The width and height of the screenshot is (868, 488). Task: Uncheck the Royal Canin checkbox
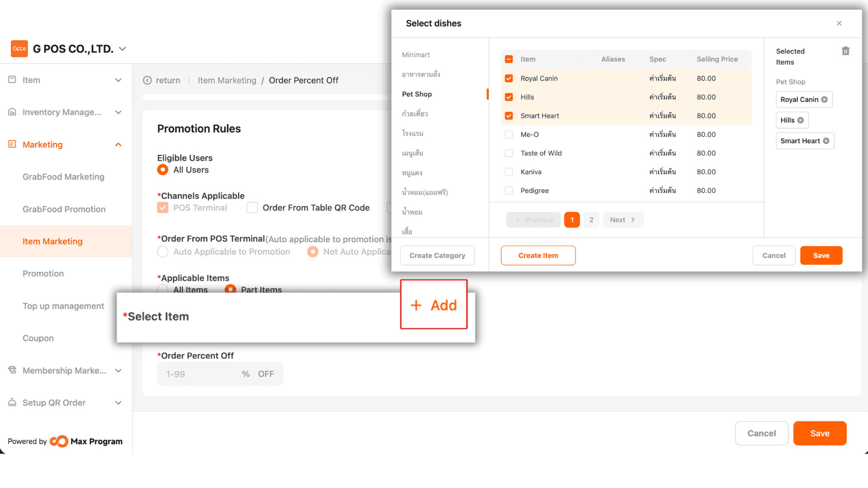pyautogui.click(x=509, y=78)
